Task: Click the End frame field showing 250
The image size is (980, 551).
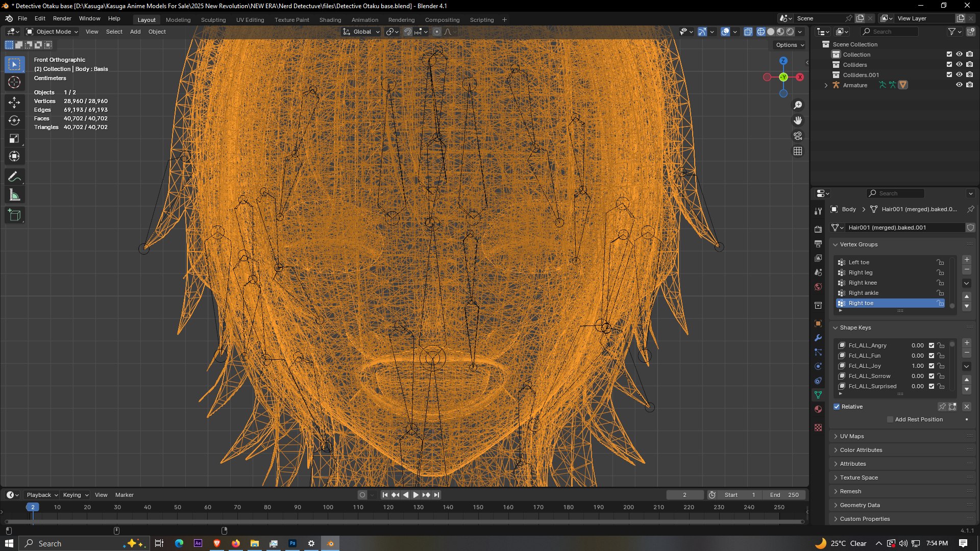Action: coord(785,495)
